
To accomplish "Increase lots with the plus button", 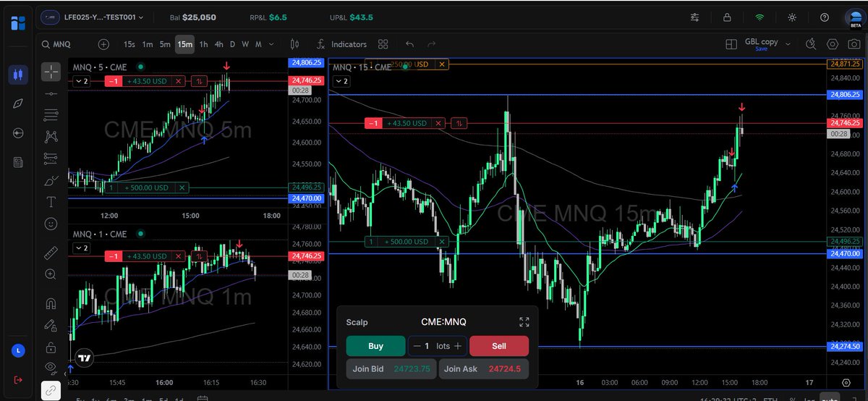I will click(x=457, y=346).
